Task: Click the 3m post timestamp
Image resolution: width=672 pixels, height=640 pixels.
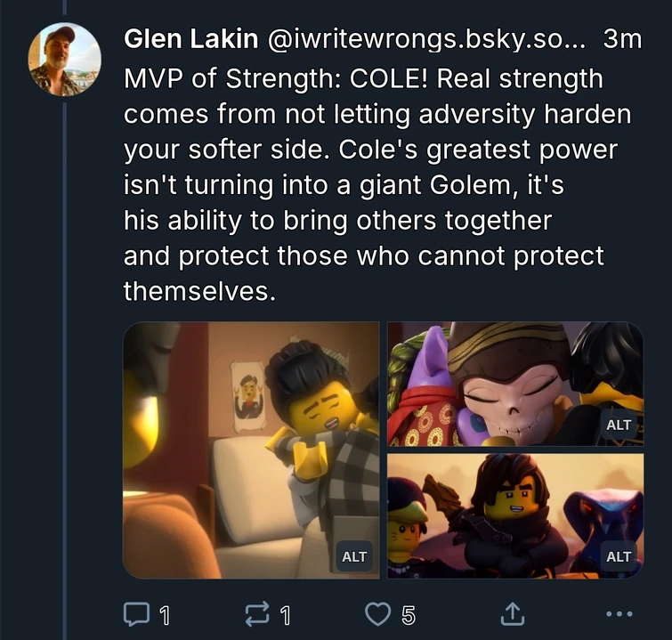Action: (622, 39)
